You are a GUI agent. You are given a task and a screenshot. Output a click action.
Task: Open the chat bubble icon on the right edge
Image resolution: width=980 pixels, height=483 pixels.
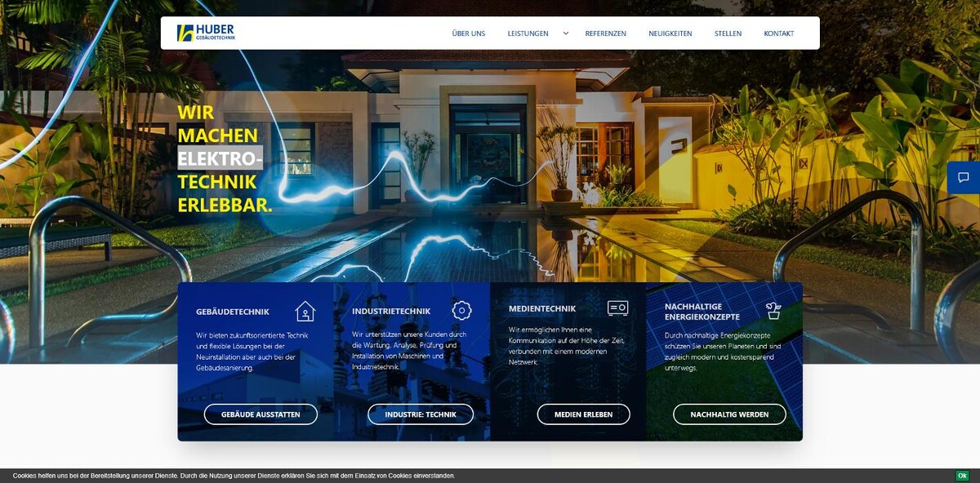pos(962,178)
